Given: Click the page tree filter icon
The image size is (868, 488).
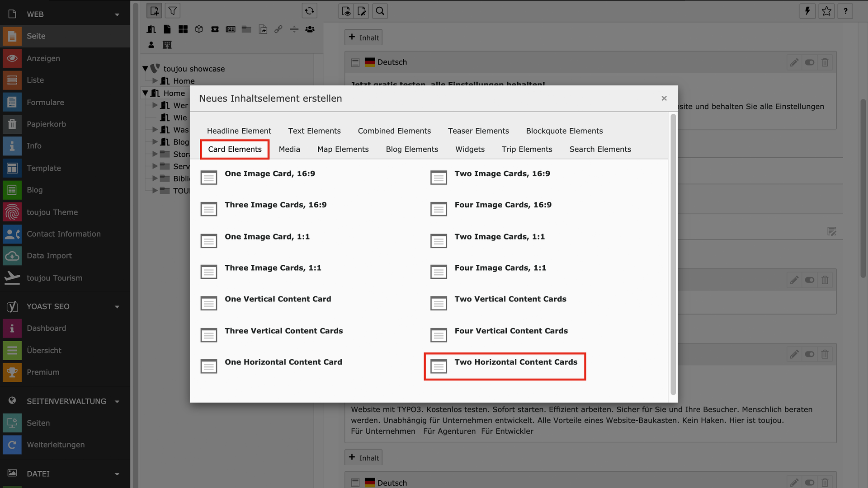Looking at the screenshot, I should click(x=172, y=11).
